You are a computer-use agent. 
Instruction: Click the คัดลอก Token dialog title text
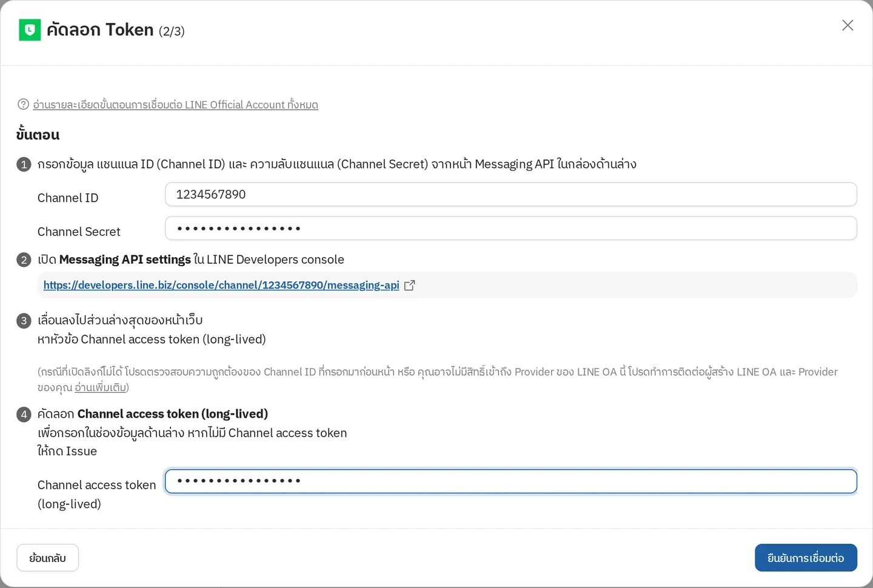pyautogui.click(x=100, y=30)
